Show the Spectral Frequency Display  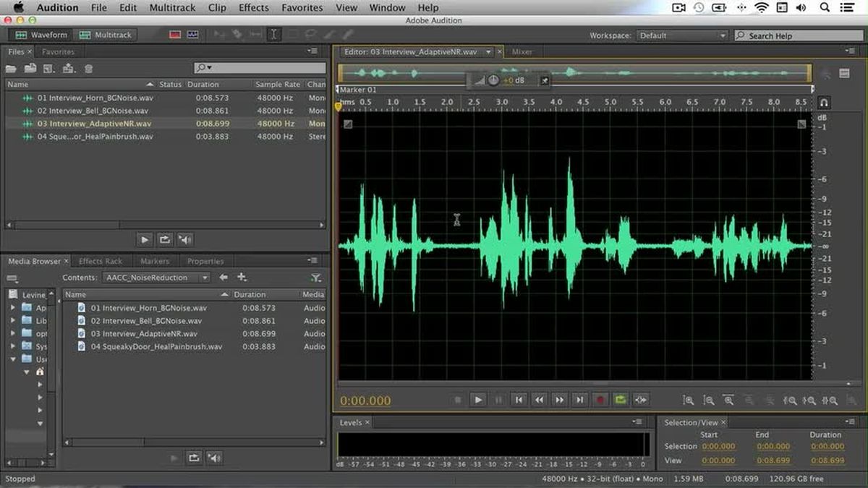click(174, 35)
